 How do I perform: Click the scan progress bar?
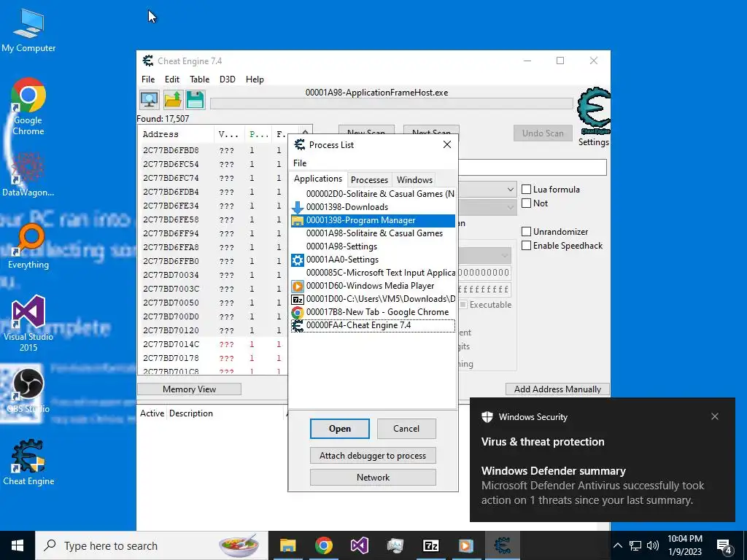point(391,104)
